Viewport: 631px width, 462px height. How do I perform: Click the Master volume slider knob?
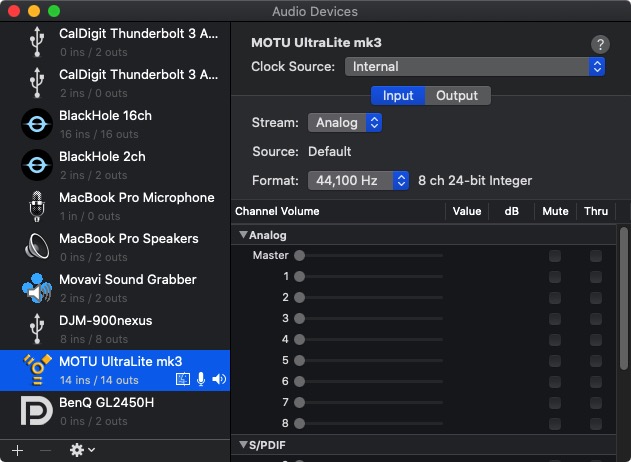point(299,256)
